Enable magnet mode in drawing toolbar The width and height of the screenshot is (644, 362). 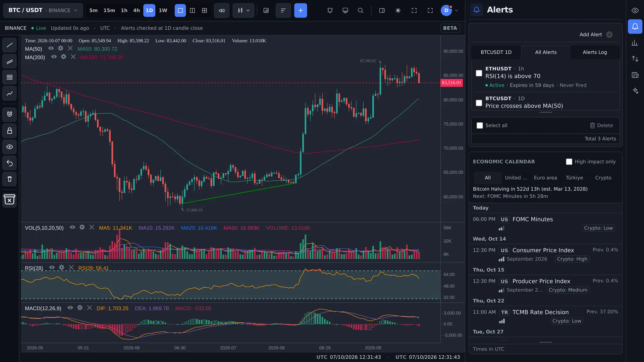(9, 114)
